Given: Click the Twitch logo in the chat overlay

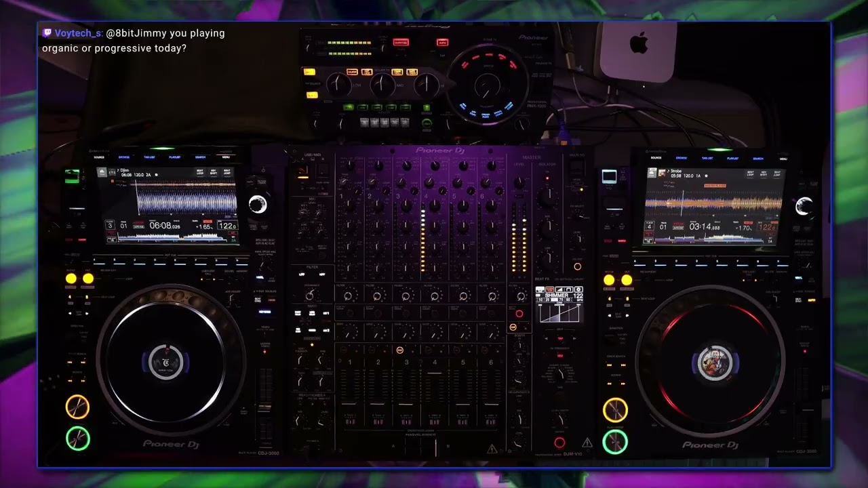Looking at the screenshot, I should point(47,33).
